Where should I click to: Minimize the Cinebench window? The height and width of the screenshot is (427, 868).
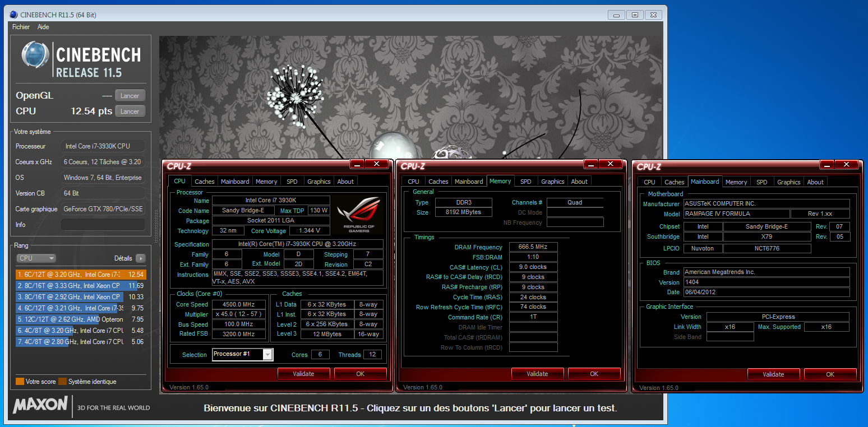[617, 15]
